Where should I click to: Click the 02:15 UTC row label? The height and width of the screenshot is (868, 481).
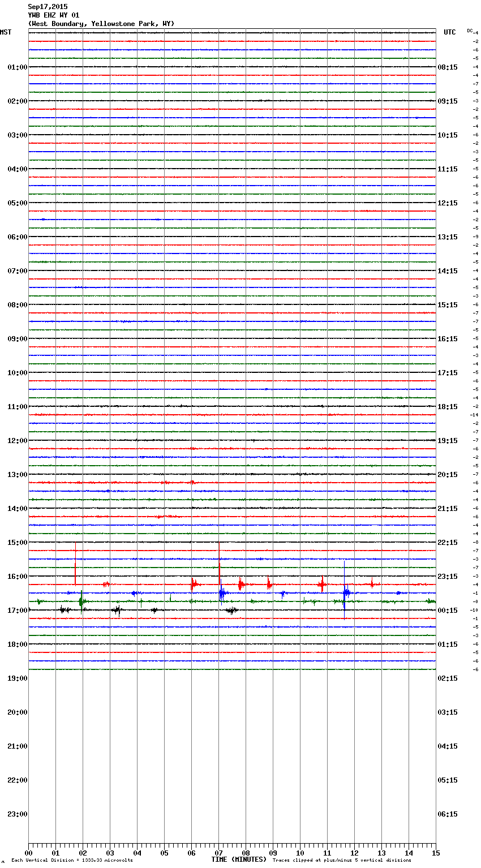click(448, 678)
